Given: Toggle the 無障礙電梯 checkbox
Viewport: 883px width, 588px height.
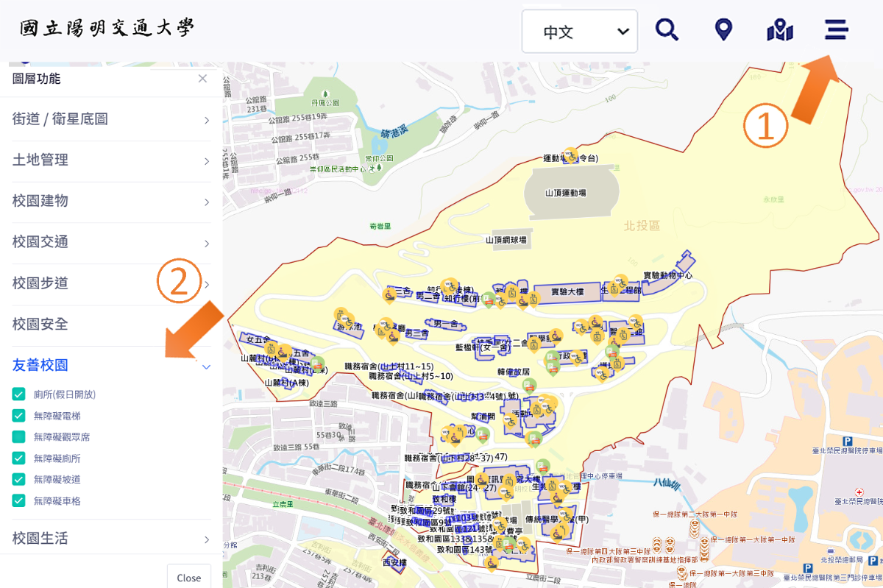Looking at the screenshot, I should [19, 416].
